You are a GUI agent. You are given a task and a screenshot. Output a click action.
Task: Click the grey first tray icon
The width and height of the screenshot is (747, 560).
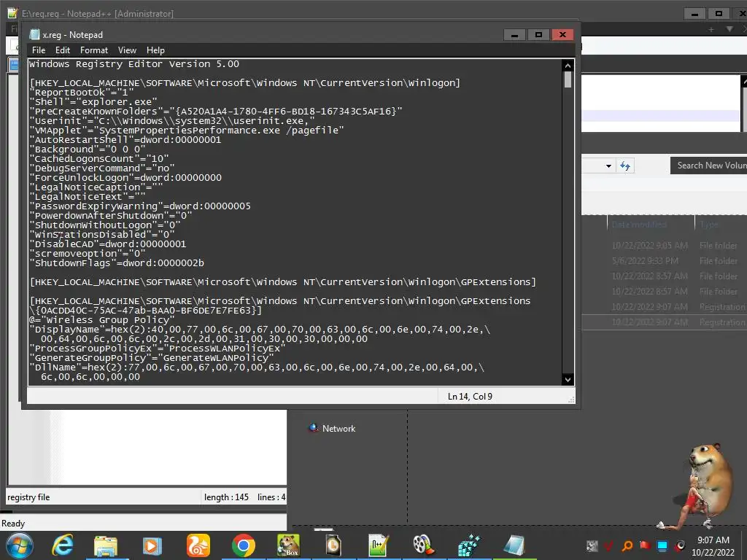(592, 545)
